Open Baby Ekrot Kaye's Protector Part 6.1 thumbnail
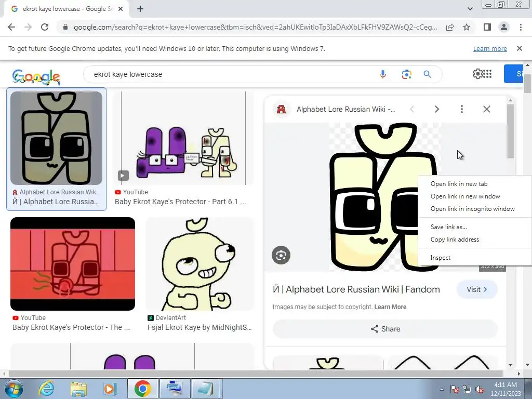 coord(183,138)
